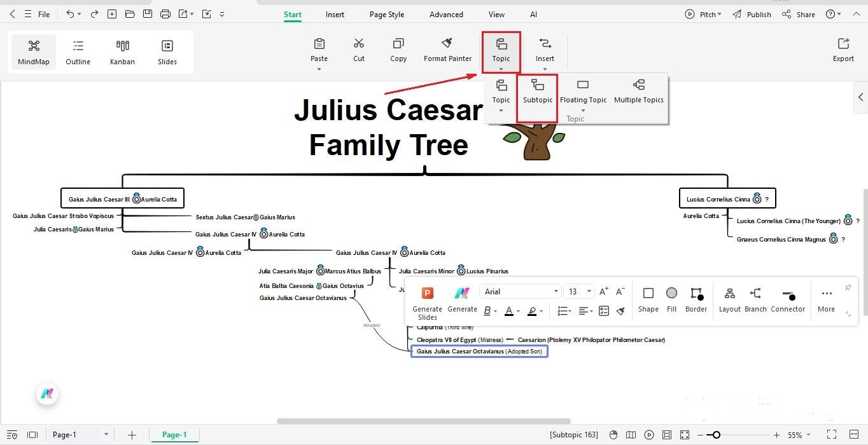Click the More options button
Screen dimensions: 868x445
[x=826, y=300]
